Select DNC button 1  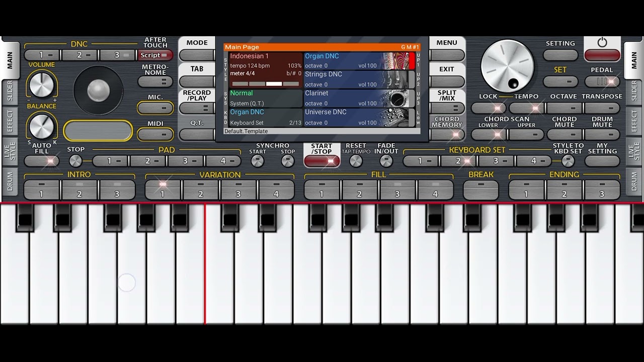tap(42, 55)
